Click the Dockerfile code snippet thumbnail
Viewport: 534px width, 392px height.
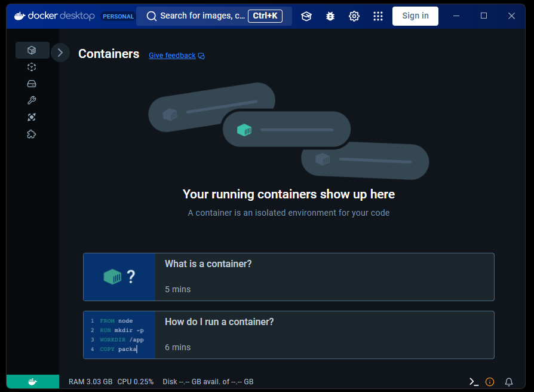[119, 335]
